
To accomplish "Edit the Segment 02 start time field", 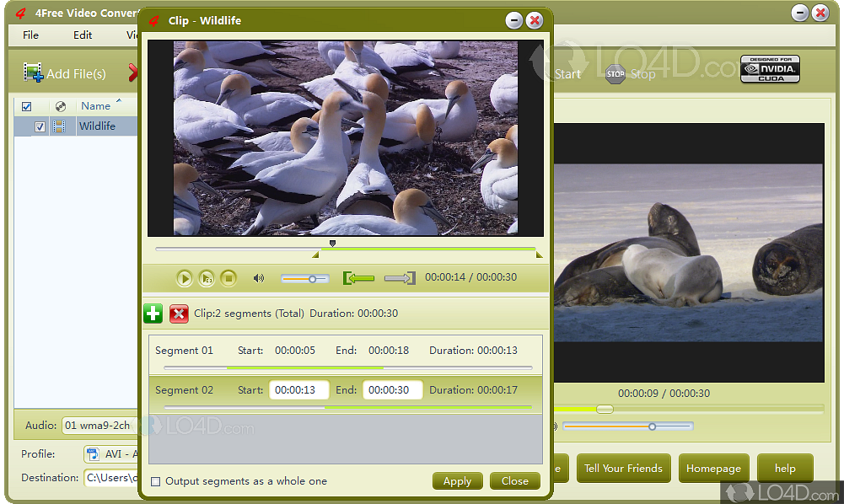I will pos(298,389).
